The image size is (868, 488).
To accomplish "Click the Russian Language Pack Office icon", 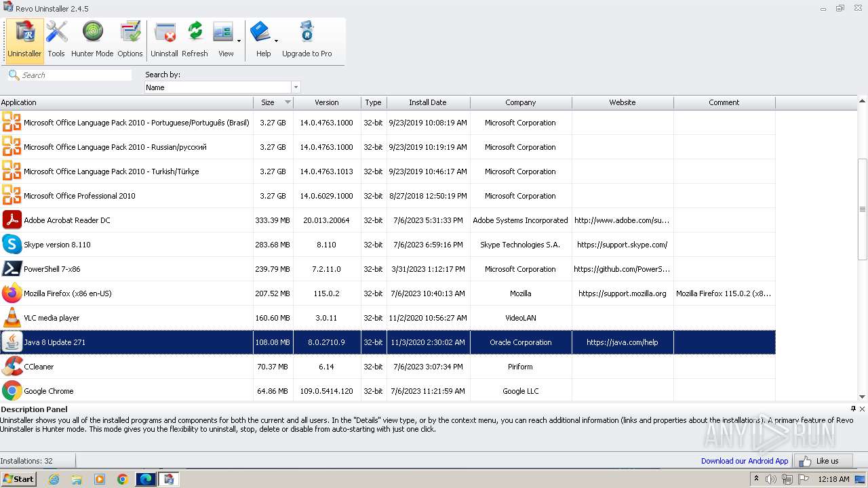I will (12, 146).
